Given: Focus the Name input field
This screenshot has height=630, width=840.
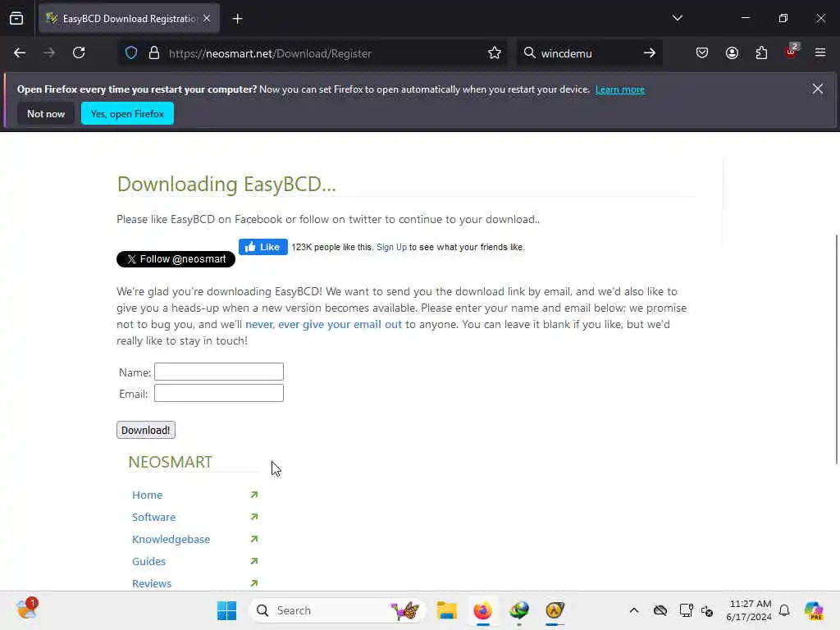Looking at the screenshot, I should [x=218, y=372].
